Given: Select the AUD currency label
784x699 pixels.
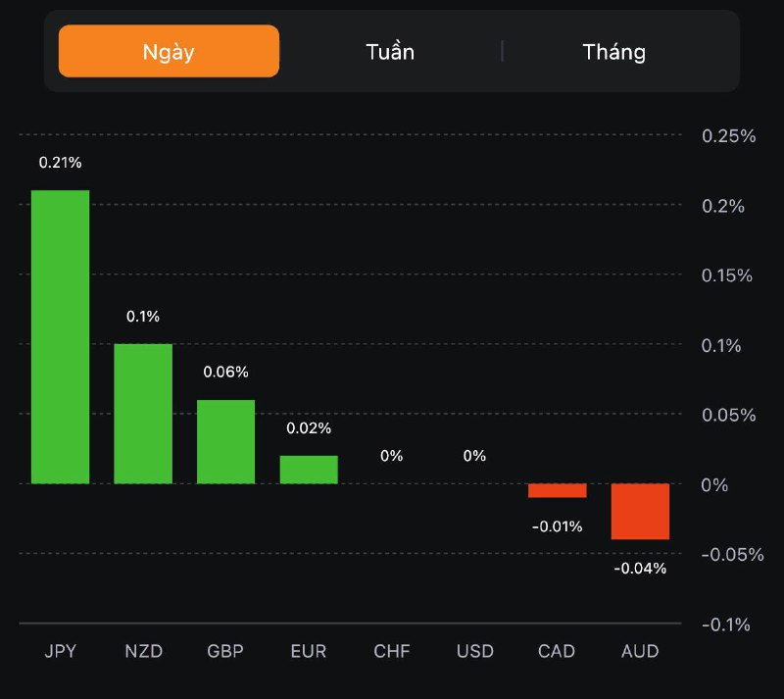Looking at the screenshot, I should 640,651.
